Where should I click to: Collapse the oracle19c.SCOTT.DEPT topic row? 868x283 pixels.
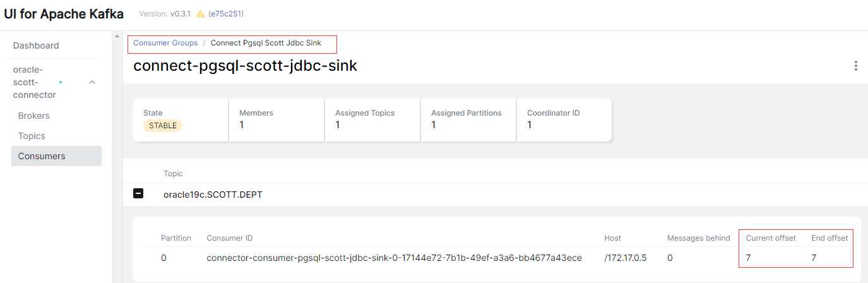138,194
